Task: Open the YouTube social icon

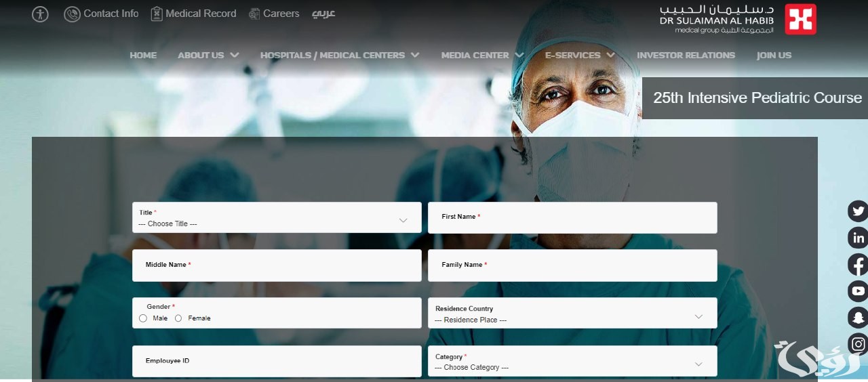Action: tap(859, 291)
